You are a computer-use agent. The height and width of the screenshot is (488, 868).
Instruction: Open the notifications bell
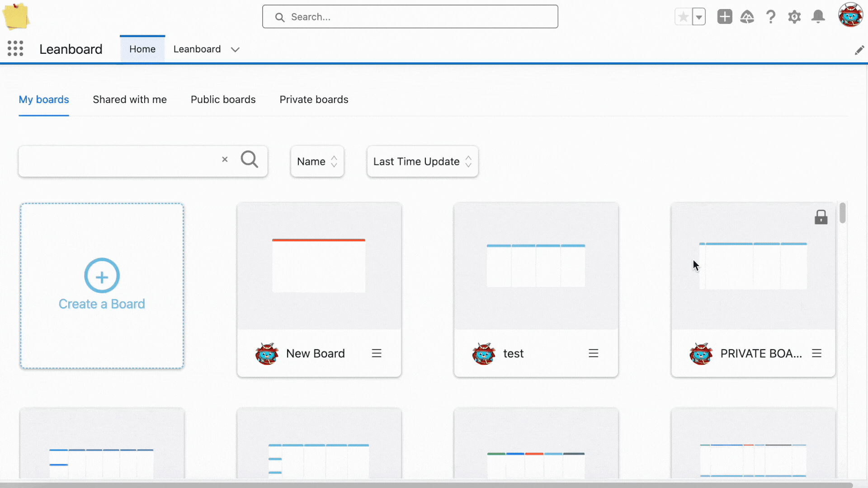(x=818, y=17)
